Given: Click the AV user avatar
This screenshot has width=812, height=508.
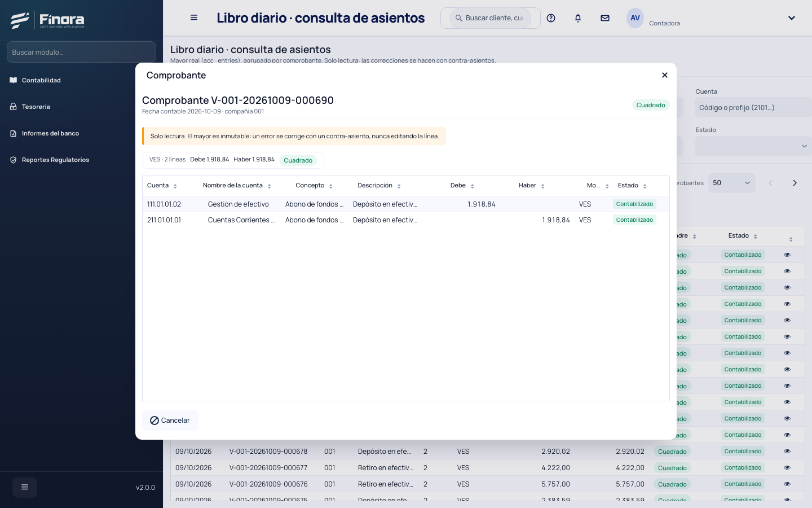Looking at the screenshot, I should click(x=635, y=18).
